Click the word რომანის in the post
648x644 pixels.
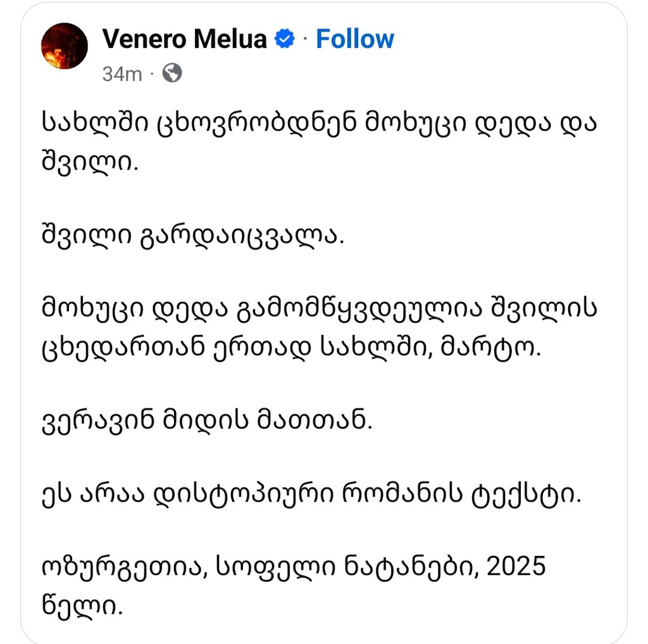click(402, 494)
